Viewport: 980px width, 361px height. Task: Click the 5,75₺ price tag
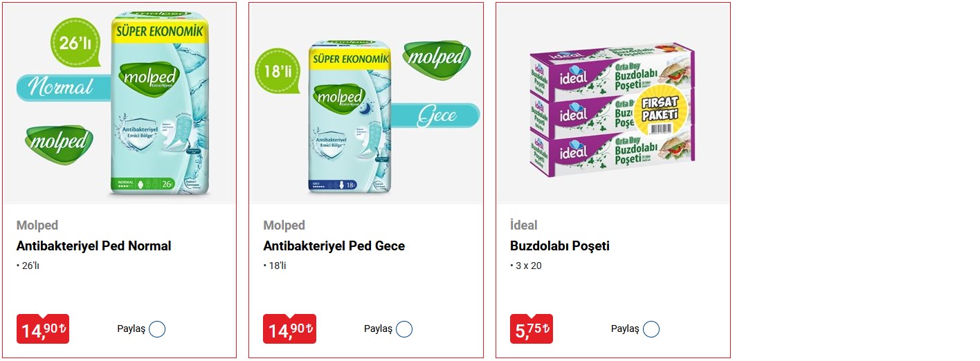(532, 329)
